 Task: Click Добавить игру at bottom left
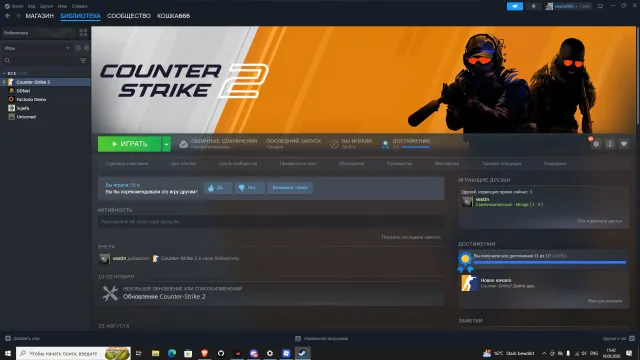[x=23, y=338]
